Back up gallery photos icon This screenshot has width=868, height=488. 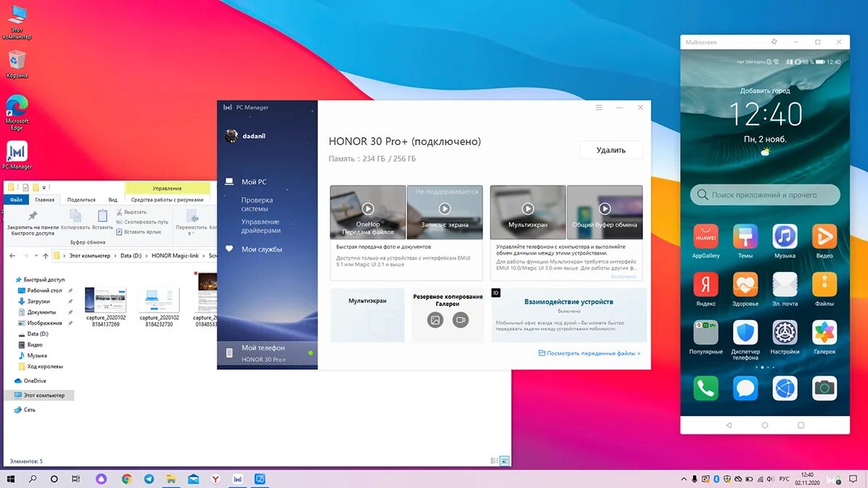coord(435,320)
